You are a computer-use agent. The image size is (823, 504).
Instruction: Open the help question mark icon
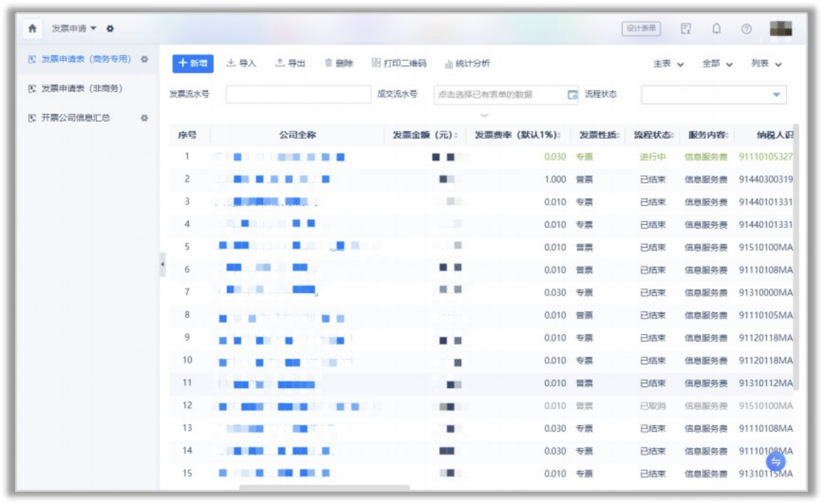point(746,29)
